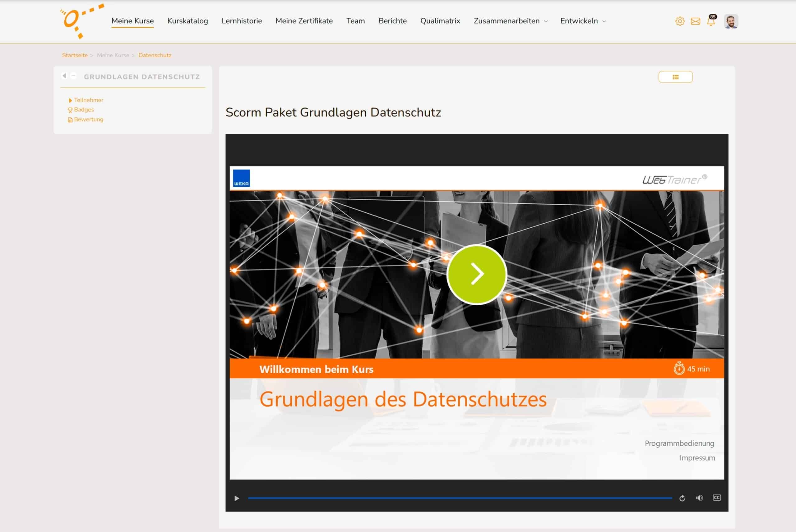
Task: Follow the Startseite breadcrumb link
Action: tap(75, 55)
